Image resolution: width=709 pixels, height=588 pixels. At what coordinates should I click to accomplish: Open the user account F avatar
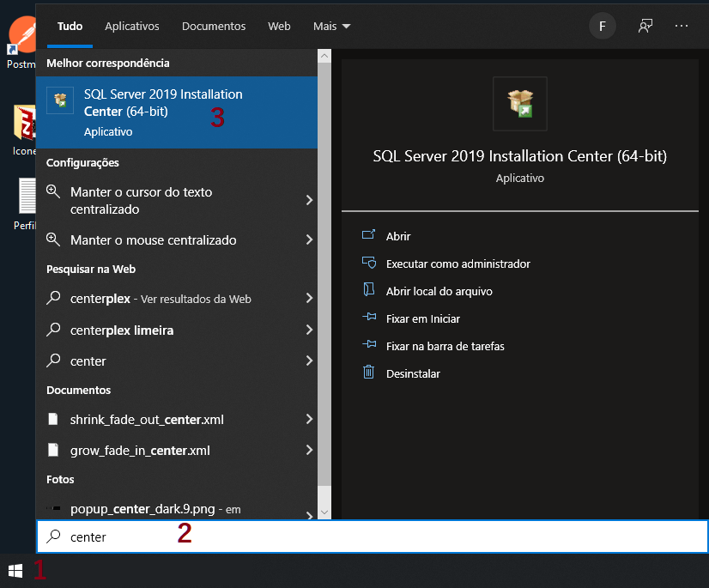[x=603, y=27]
